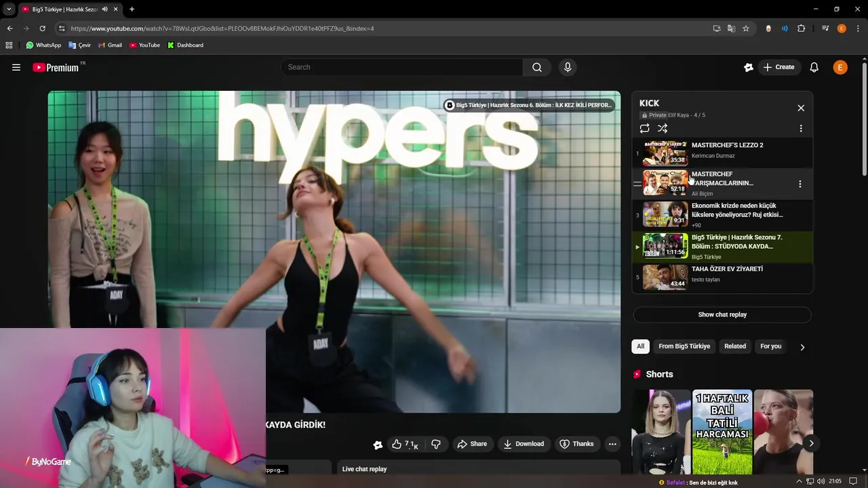Open a new Chrome tab

(x=132, y=9)
